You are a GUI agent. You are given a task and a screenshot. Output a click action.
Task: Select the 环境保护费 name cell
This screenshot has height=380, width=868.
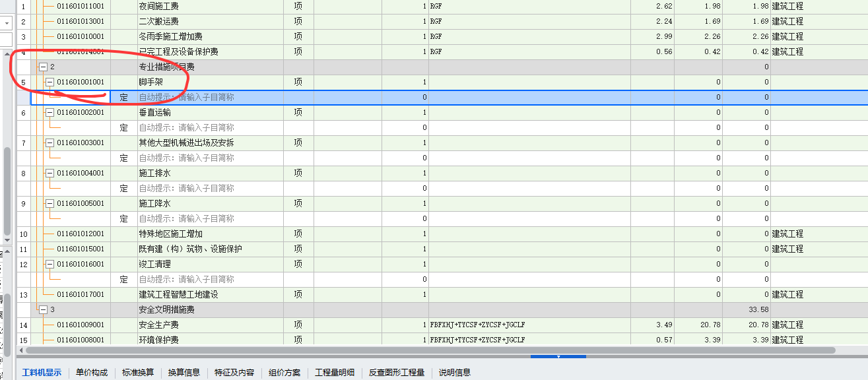(x=211, y=340)
